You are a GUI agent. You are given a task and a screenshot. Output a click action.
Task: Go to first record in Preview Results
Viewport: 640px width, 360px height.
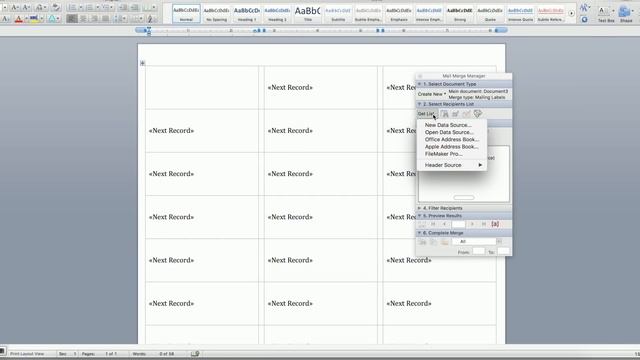point(433,224)
